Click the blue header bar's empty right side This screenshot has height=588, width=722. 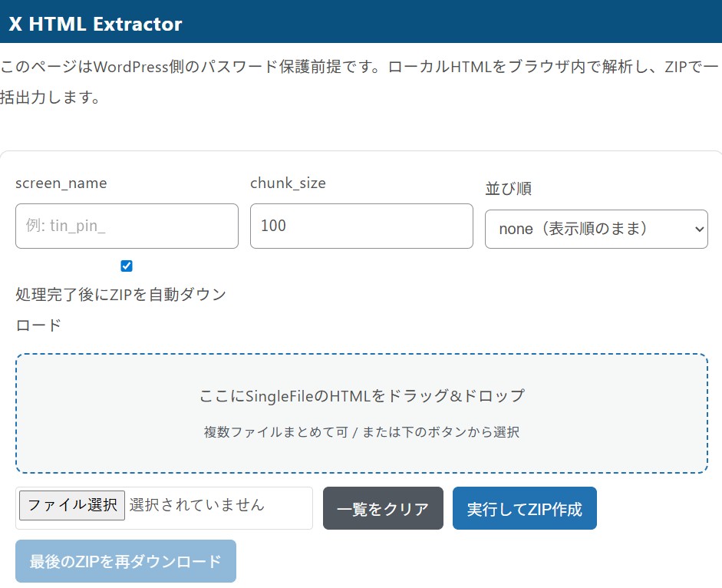pos(499,23)
